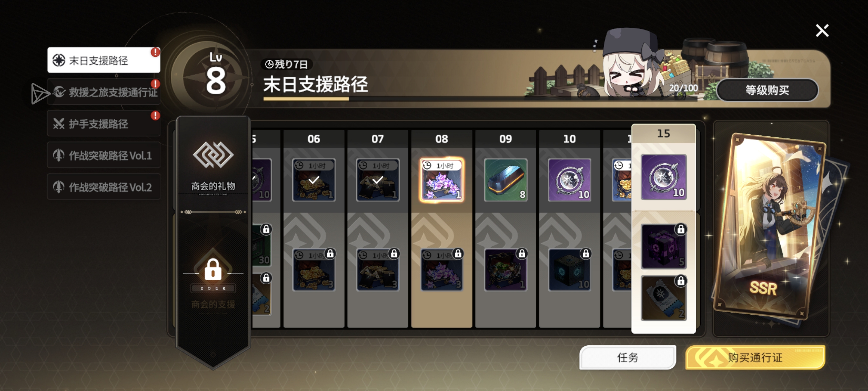This screenshot has width=868, height=391.
Task: Claim the level 08 purple crystal reward
Action: coord(441,180)
